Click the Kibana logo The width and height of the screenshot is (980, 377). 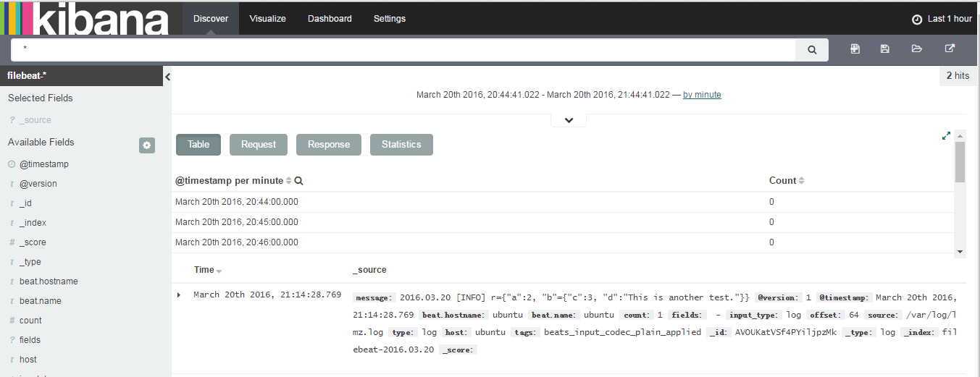click(x=85, y=19)
